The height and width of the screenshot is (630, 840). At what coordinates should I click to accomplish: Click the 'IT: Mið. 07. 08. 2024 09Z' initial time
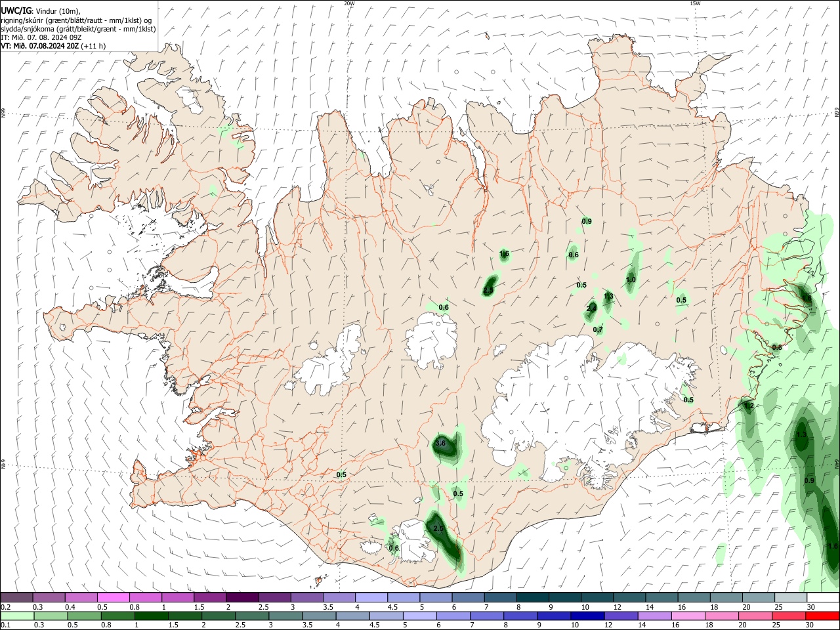point(42,37)
